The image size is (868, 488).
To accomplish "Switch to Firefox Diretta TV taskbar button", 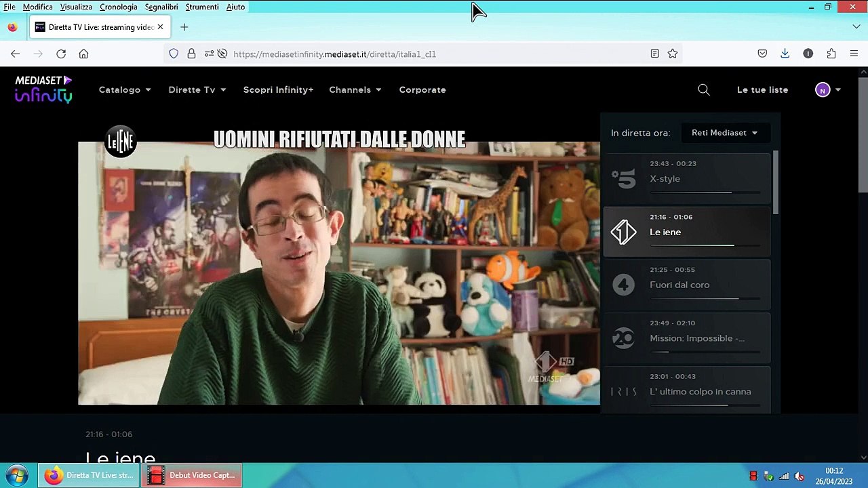I will coord(89,475).
